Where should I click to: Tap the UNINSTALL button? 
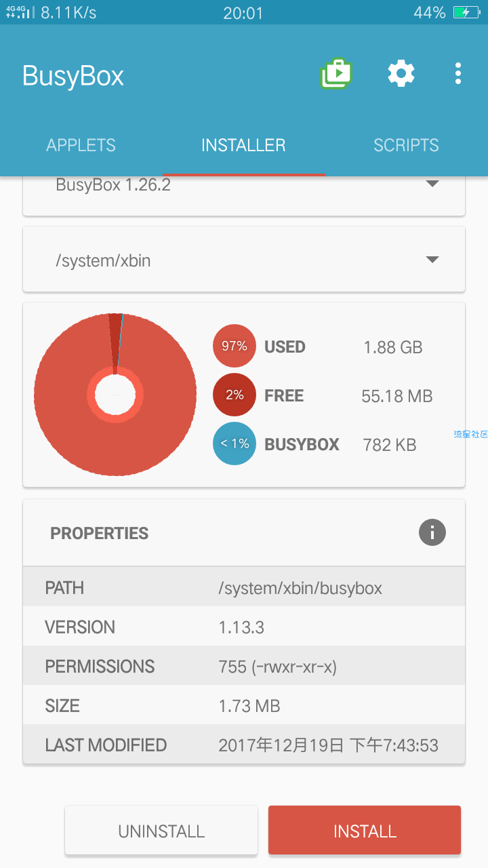161,830
